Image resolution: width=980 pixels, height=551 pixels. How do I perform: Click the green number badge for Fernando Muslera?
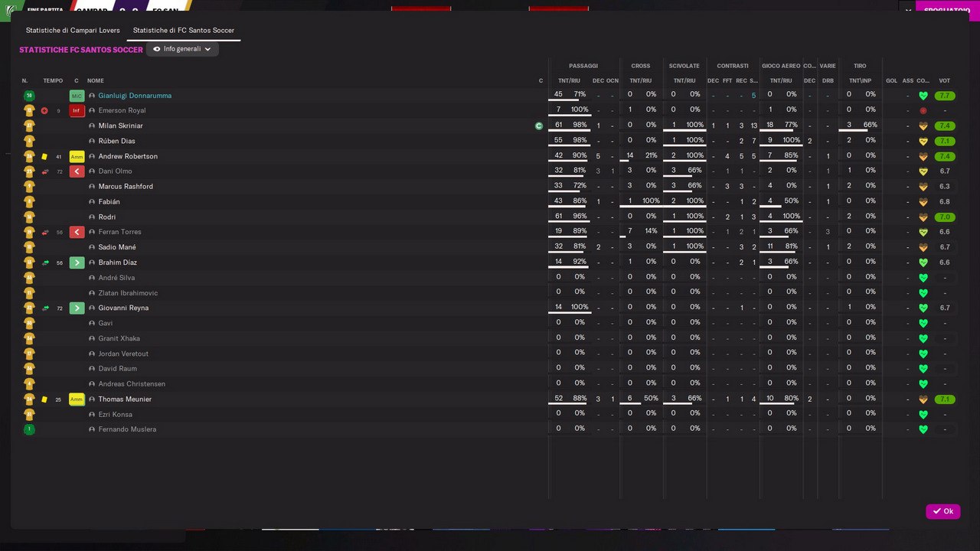[x=29, y=429]
